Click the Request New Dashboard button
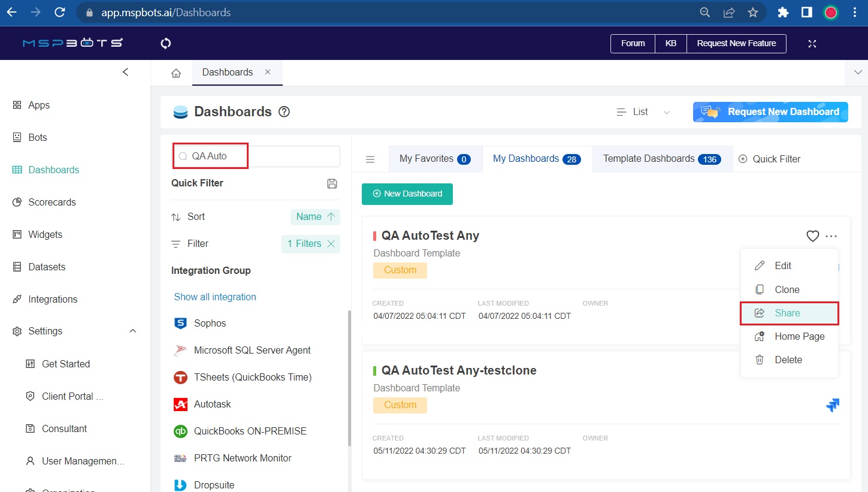Viewport: 868px width, 492px height. coord(770,111)
